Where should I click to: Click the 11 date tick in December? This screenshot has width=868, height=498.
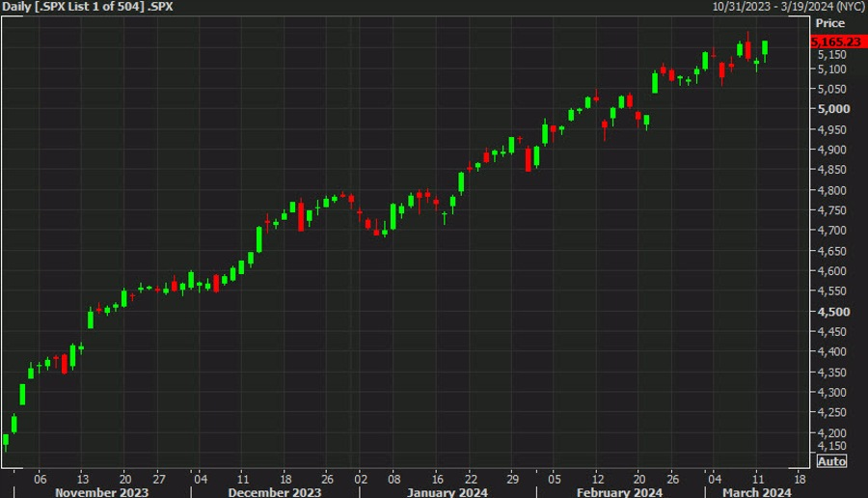tap(242, 479)
